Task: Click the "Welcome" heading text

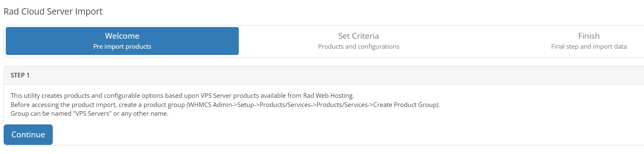Action: click(122, 36)
